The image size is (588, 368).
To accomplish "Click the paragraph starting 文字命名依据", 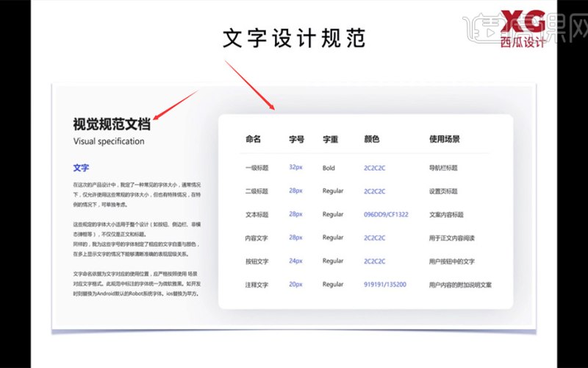I will 137,283.
